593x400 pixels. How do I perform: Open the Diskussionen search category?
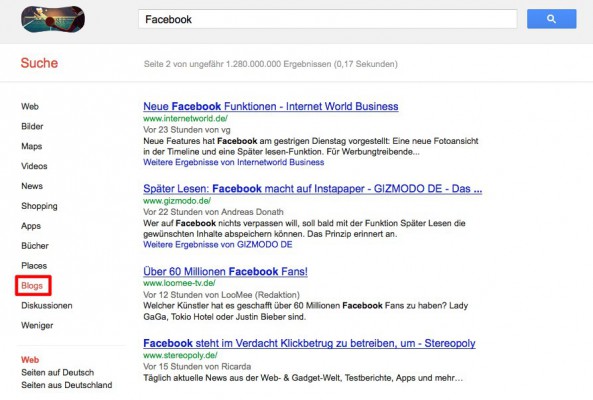(47, 305)
